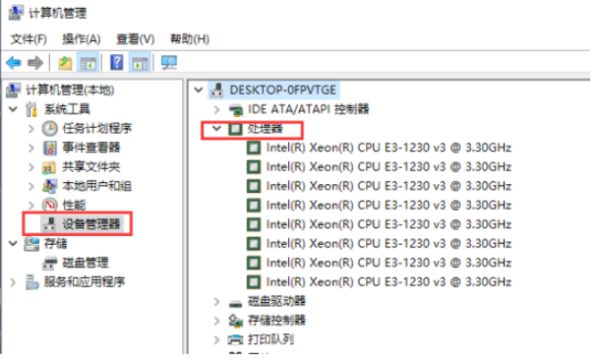Click the 设备管理器 icon
Image resolution: width=600 pixels, height=364 pixels.
click(50, 224)
